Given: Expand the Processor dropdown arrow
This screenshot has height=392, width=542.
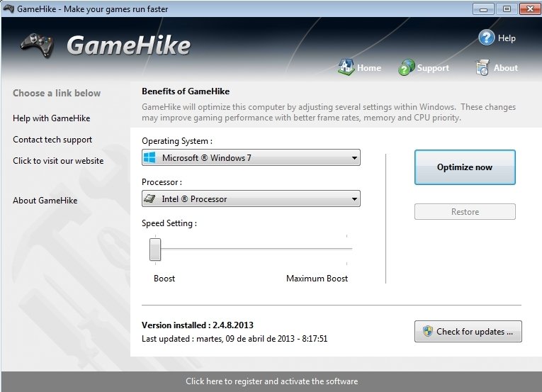Looking at the screenshot, I should pos(354,199).
